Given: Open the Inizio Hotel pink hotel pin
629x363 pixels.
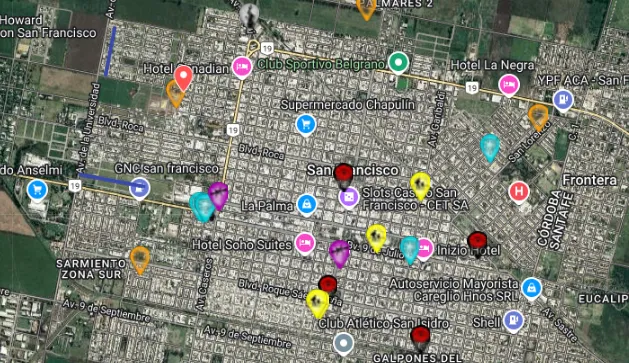Looking at the screenshot, I should tap(425, 249).
